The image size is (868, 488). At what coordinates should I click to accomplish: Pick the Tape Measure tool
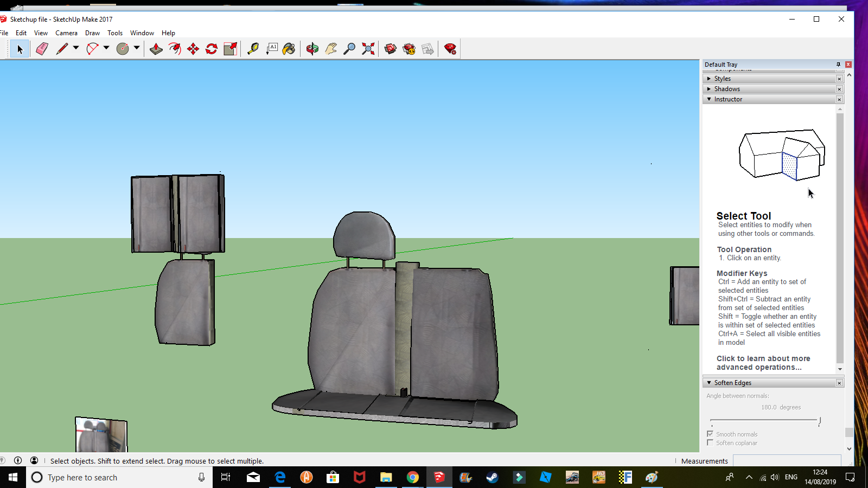pyautogui.click(x=253, y=49)
